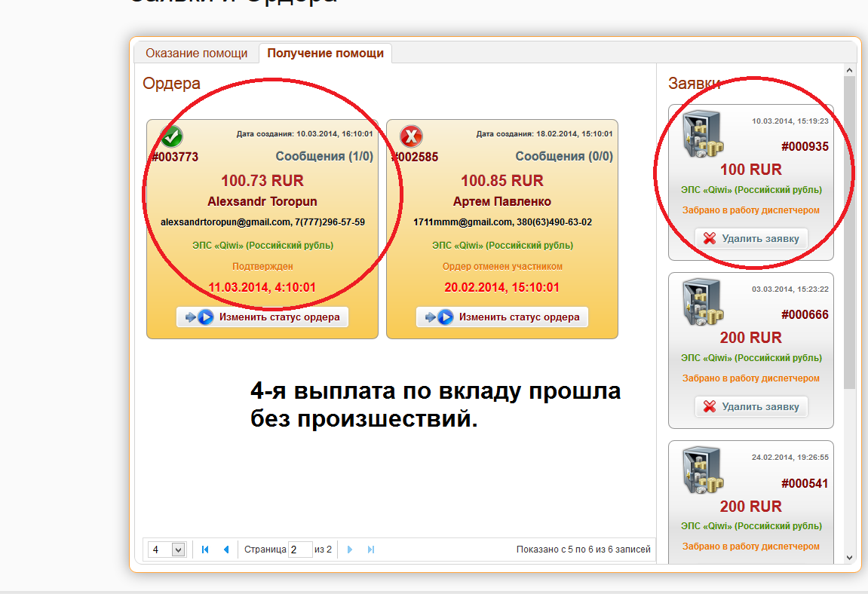Select the Получение помощи tab
Image resolution: width=868 pixels, height=594 pixels.
[325, 54]
